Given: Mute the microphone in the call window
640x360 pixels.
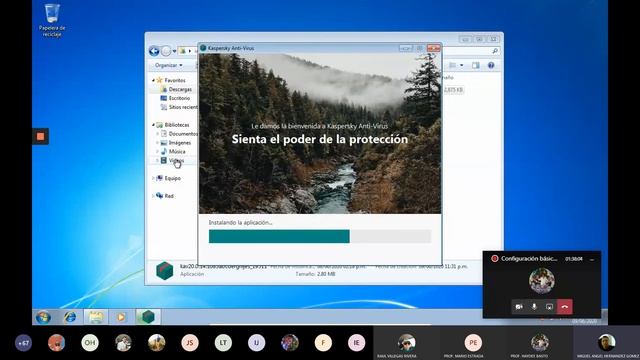Looking at the screenshot, I should pyautogui.click(x=534, y=307).
